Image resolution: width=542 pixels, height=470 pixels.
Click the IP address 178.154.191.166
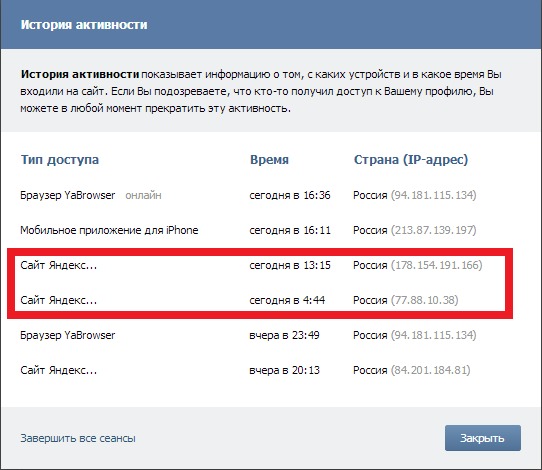pos(437,265)
